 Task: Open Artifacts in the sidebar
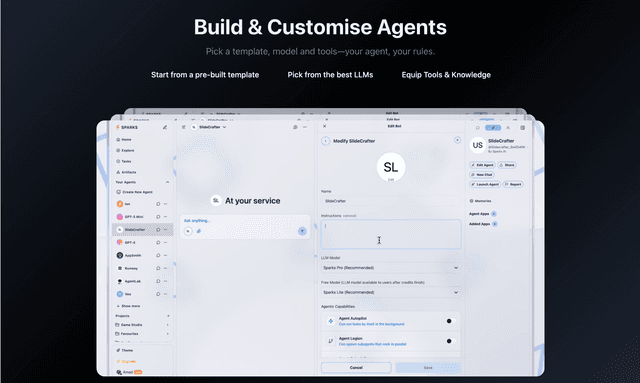pos(127,172)
